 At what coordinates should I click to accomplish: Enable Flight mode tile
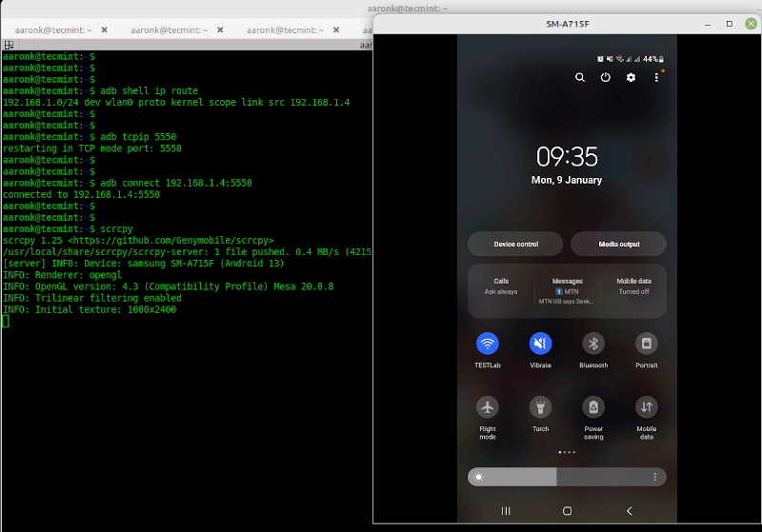(488, 407)
